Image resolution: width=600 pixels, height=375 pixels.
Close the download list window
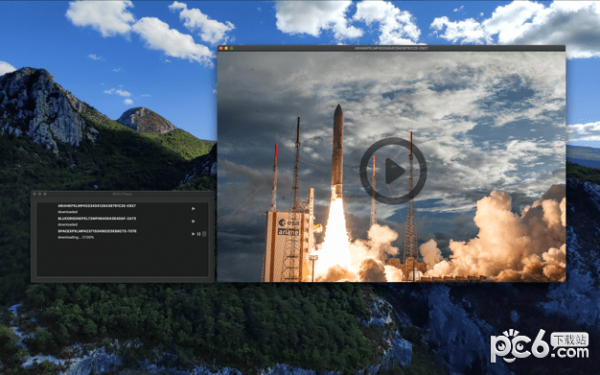[35, 194]
